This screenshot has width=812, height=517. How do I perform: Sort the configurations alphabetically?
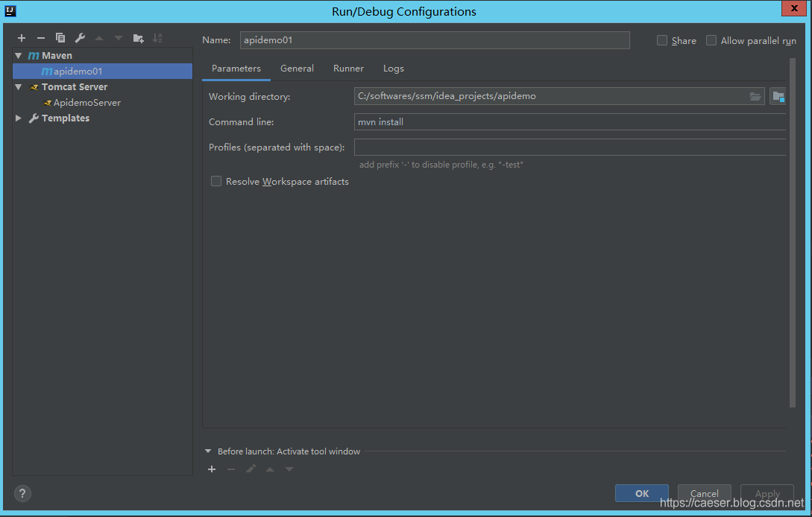tap(157, 38)
